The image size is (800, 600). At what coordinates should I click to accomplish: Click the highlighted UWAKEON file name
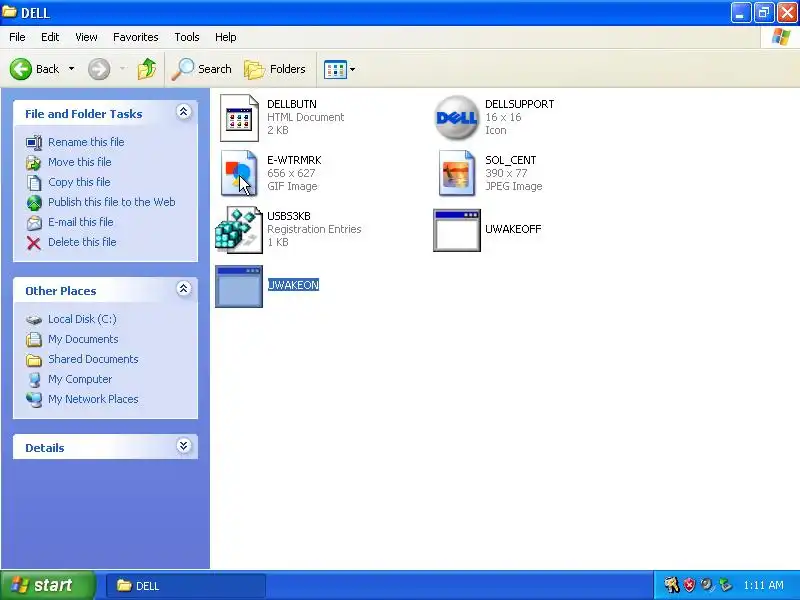(293, 285)
